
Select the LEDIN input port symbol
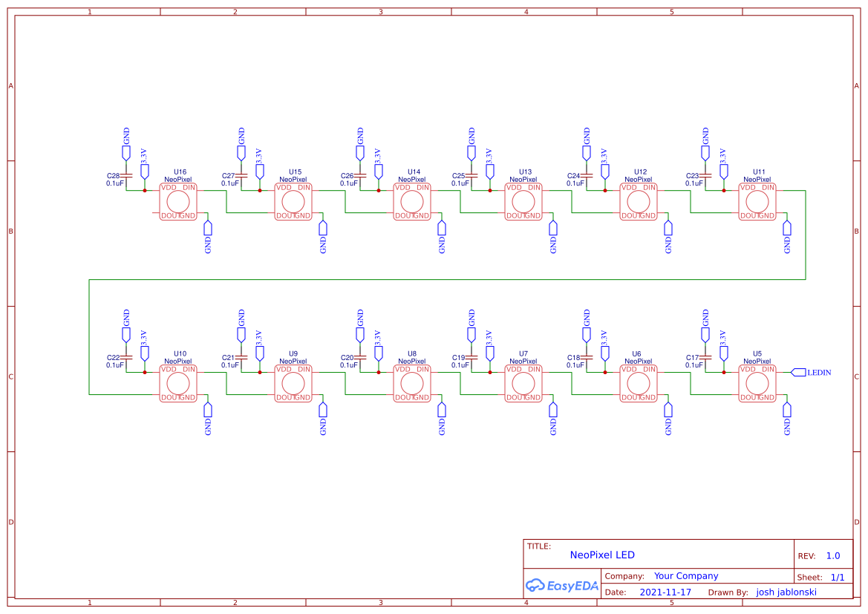coord(799,372)
